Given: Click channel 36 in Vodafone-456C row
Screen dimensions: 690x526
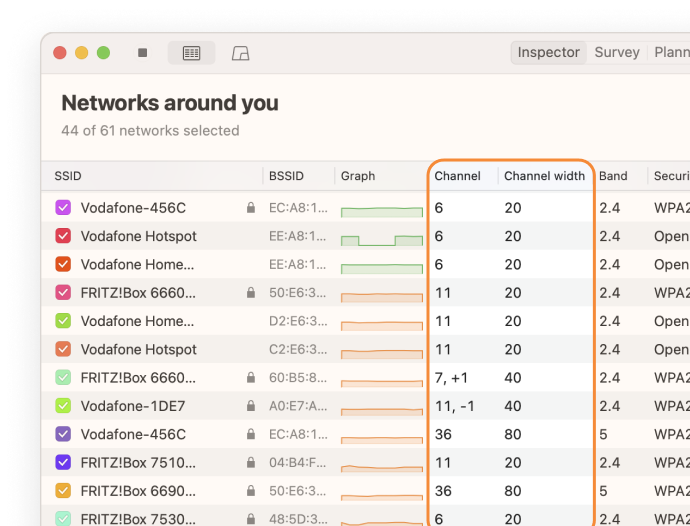Looking at the screenshot, I should 443,434.
